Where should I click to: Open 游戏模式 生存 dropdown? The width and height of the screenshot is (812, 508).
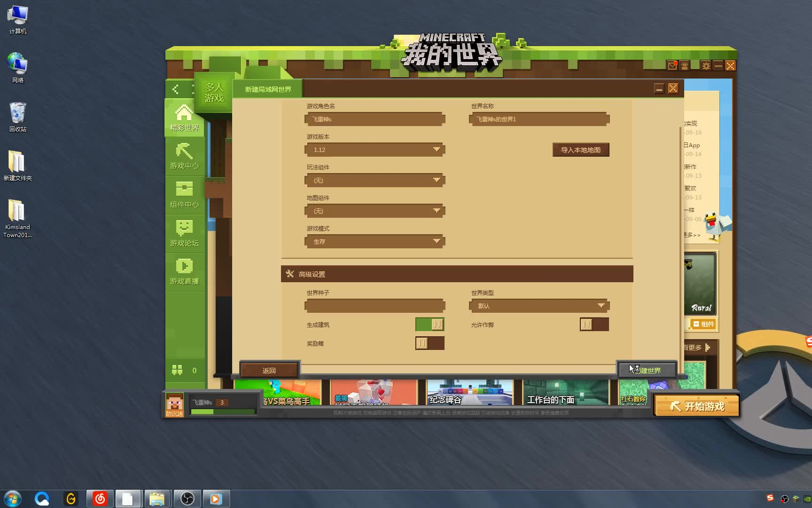pyautogui.click(x=375, y=241)
